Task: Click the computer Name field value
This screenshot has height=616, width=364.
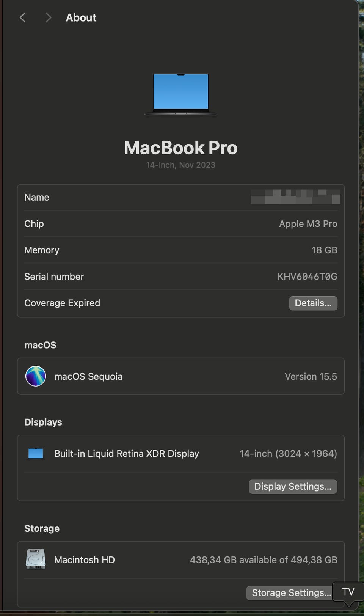Action: (x=295, y=197)
